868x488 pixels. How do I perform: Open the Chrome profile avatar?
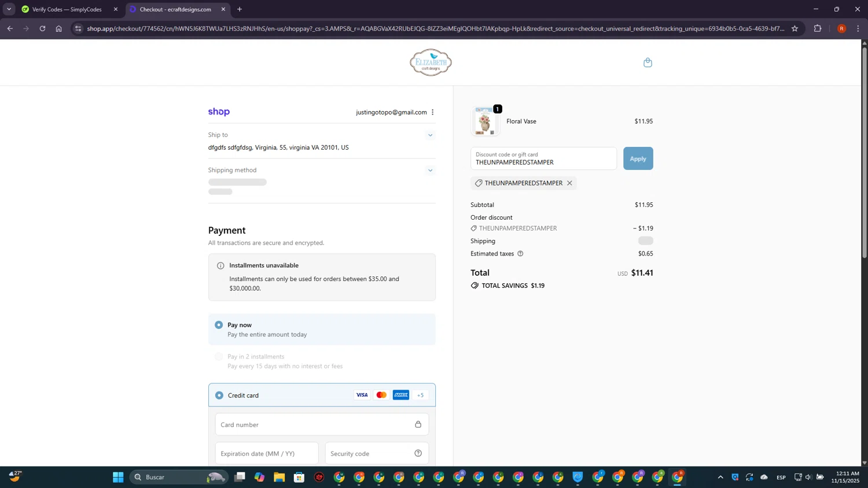tap(841, 28)
